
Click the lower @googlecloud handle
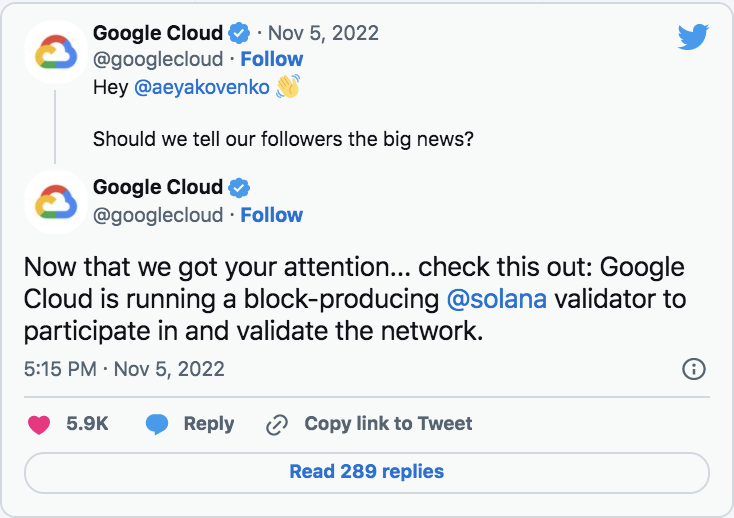point(159,215)
